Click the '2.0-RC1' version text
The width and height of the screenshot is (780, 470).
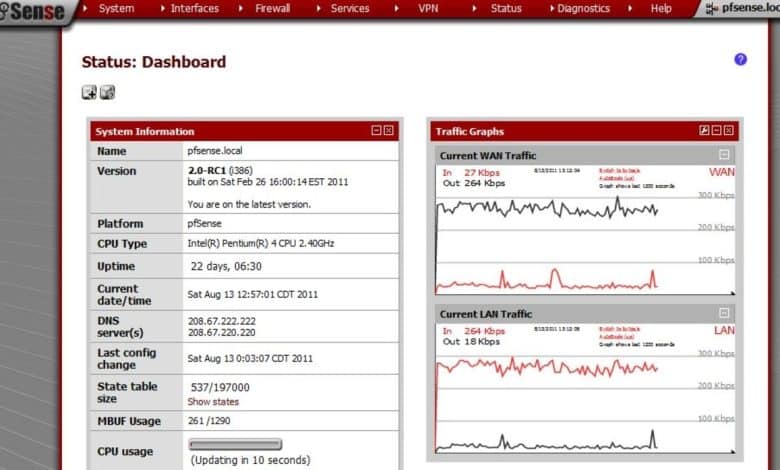[x=207, y=171]
